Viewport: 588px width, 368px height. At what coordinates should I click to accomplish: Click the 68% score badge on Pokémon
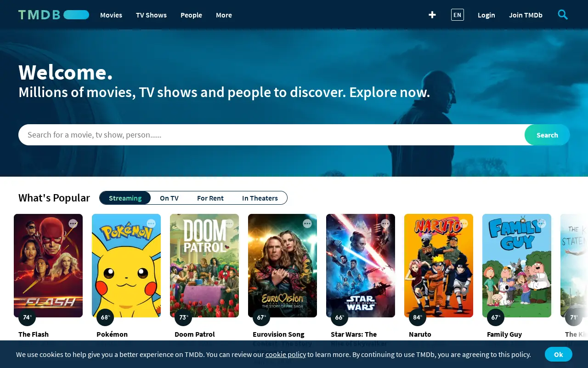coord(105,317)
